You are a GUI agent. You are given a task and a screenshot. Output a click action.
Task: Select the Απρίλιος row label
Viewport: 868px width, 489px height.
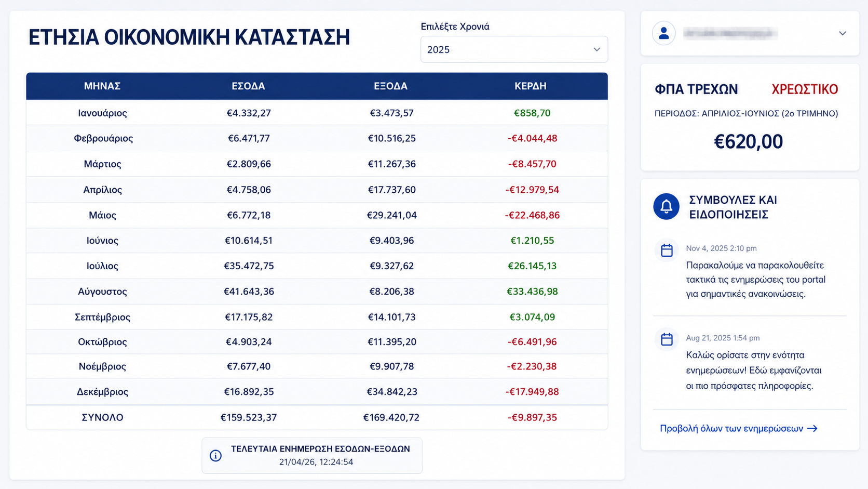pyautogui.click(x=102, y=190)
